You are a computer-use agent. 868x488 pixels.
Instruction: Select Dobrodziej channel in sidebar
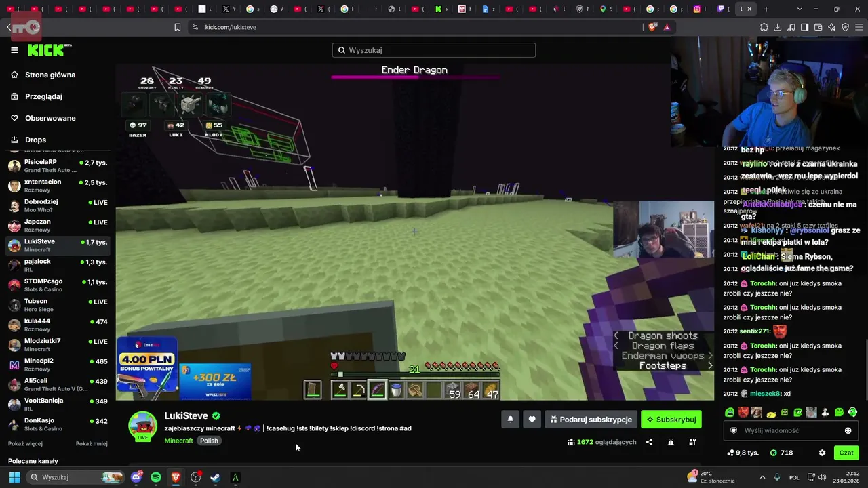(58, 205)
